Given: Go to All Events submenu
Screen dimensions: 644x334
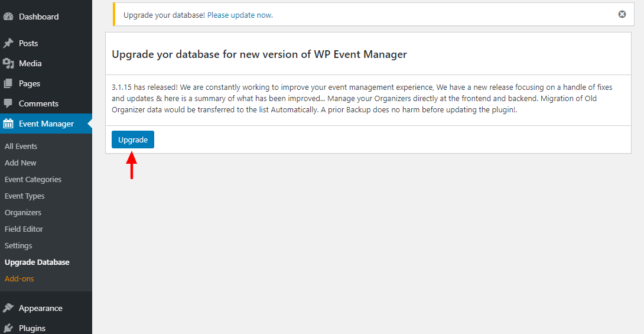Looking at the screenshot, I should 21,146.
